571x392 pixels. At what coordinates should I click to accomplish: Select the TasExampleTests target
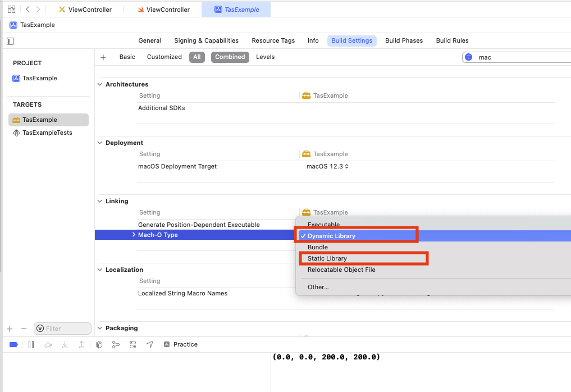tap(48, 133)
